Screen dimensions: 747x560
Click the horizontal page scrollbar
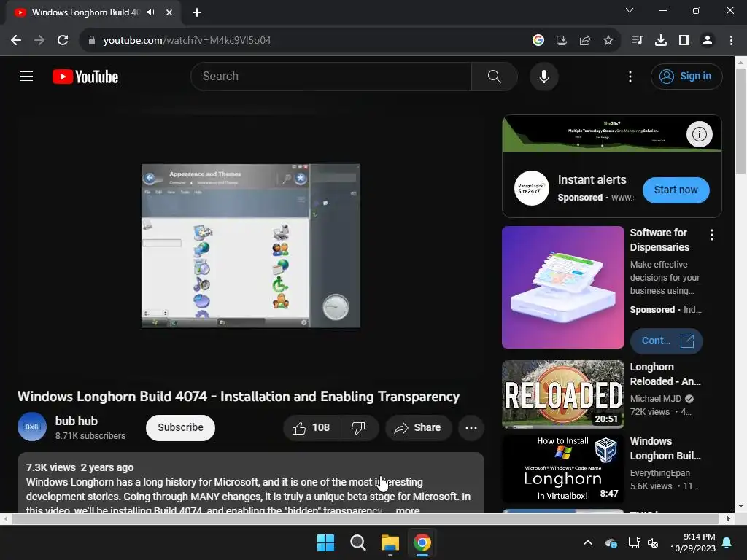[365, 518]
